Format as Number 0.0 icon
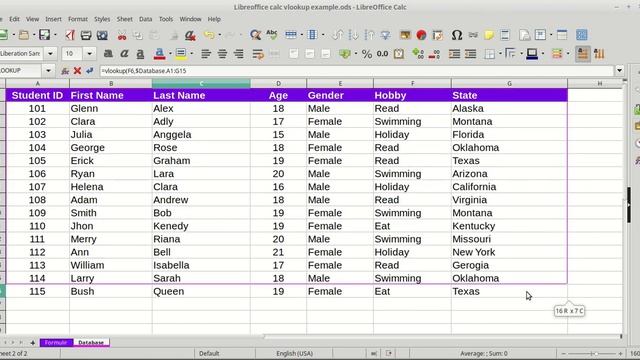Viewport: 640px width, 360px height. [382, 54]
